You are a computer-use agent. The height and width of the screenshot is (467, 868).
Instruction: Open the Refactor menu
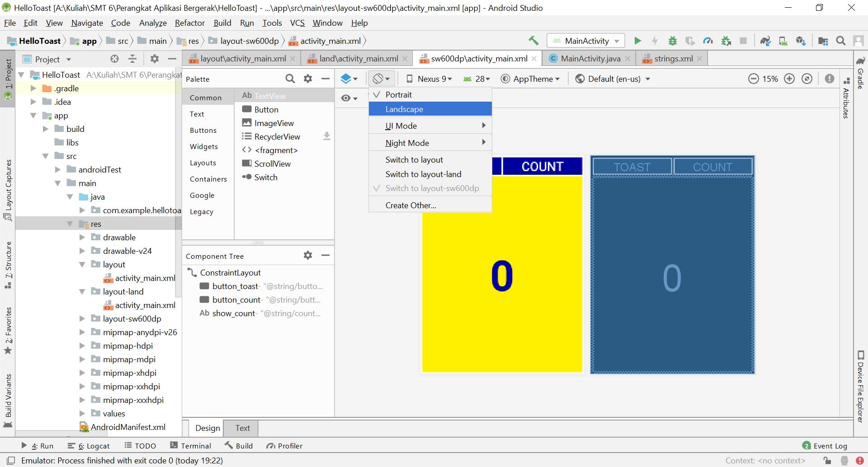(x=189, y=23)
